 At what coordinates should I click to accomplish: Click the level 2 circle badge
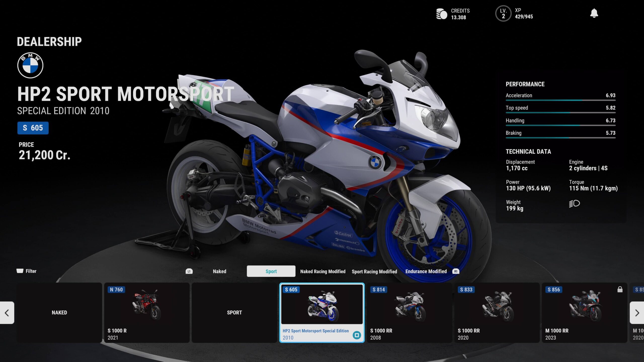[x=503, y=14]
